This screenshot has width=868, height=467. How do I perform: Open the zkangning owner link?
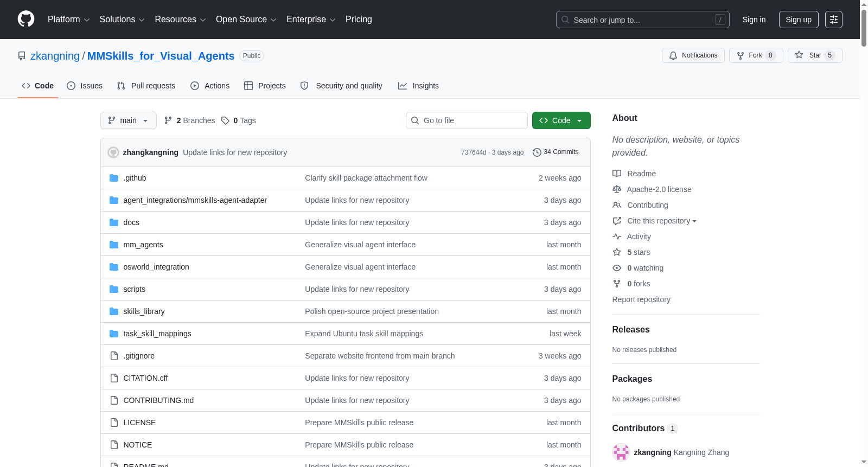55,56
